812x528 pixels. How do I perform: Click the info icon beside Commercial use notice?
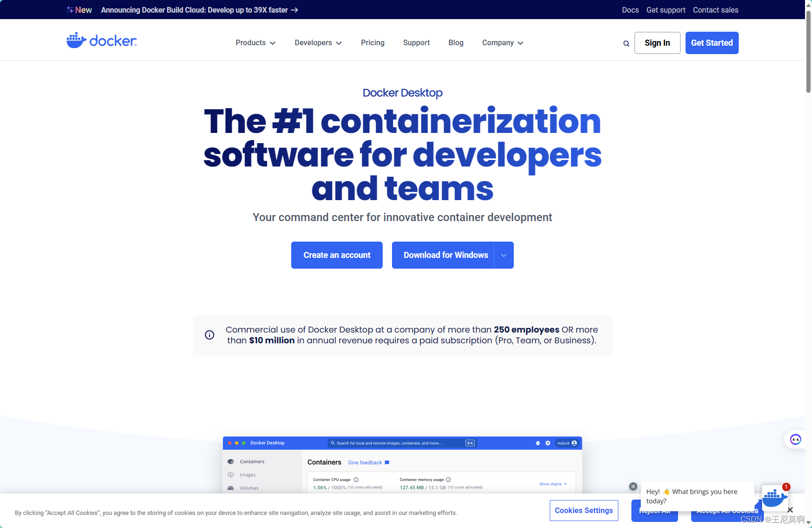pos(210,335)
